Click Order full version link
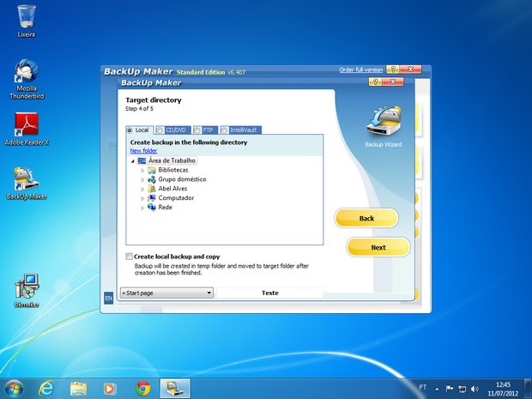 tap(360, 70)
